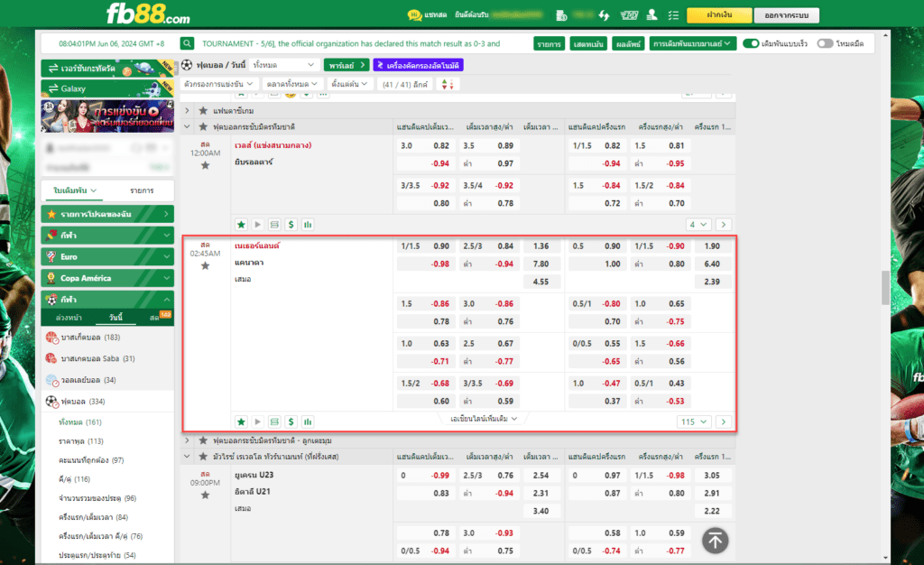The width and height of the screenshot is (924, 565).
Task: Click the green search icon beside the announcement
Action: 187,43
